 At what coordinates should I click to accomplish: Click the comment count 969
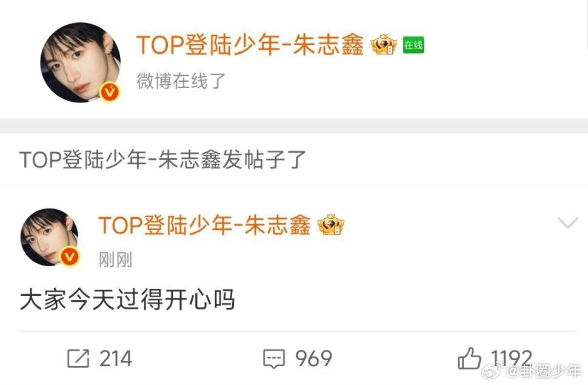(x=313, y=358)
